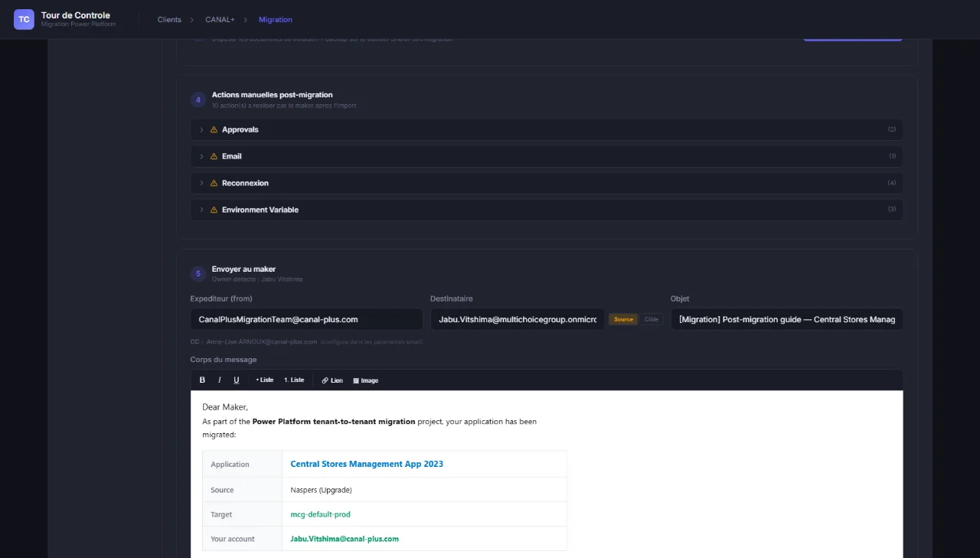Select the Source recipient toggle

point(623,319)
